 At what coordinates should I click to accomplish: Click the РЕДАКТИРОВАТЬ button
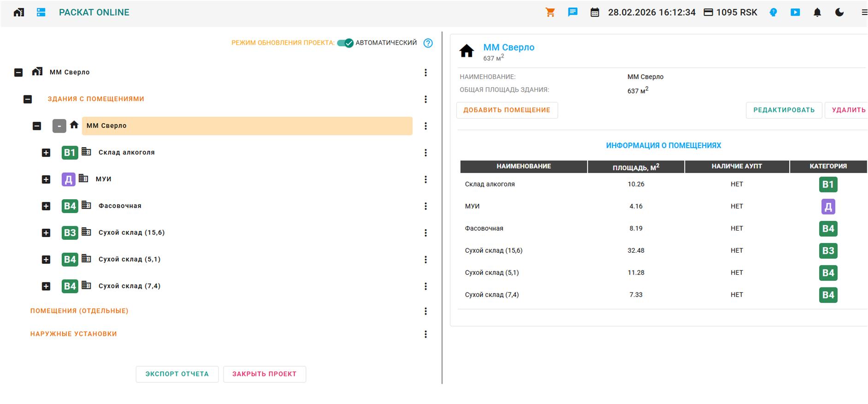click(x=784, y=110)
